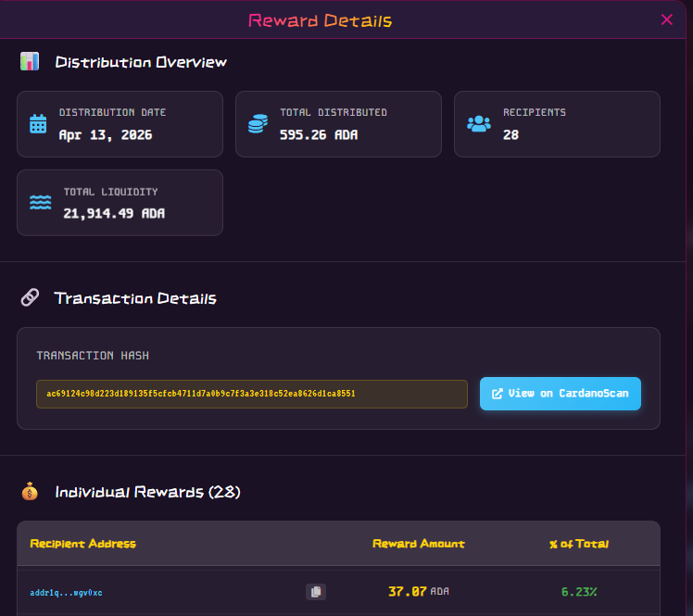This screenshot has height=616, width=693.
Task: Click the Distribution Overview bar chart icon
Action: point(30,62)
